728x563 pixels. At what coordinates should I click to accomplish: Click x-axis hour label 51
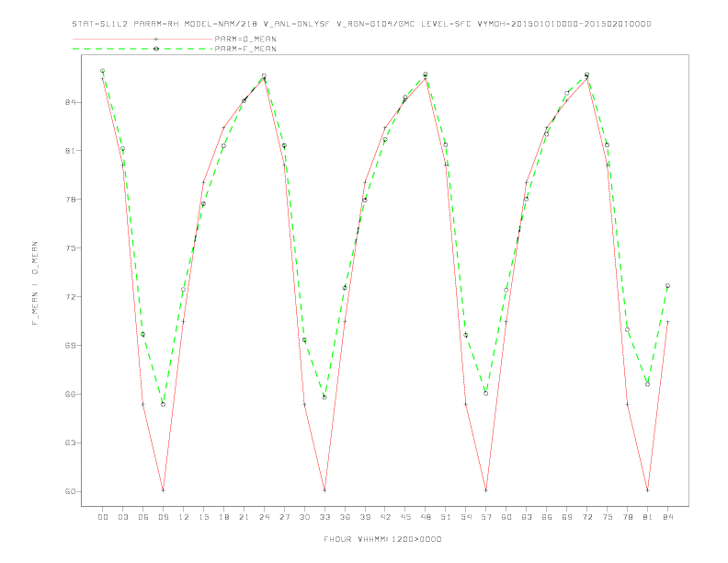click(x=446, y=517)
